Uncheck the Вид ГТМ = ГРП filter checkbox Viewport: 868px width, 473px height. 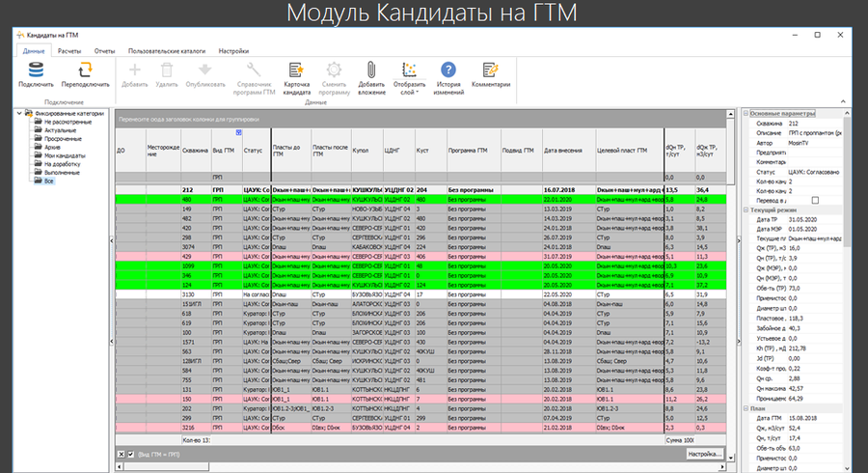[130, 454]
